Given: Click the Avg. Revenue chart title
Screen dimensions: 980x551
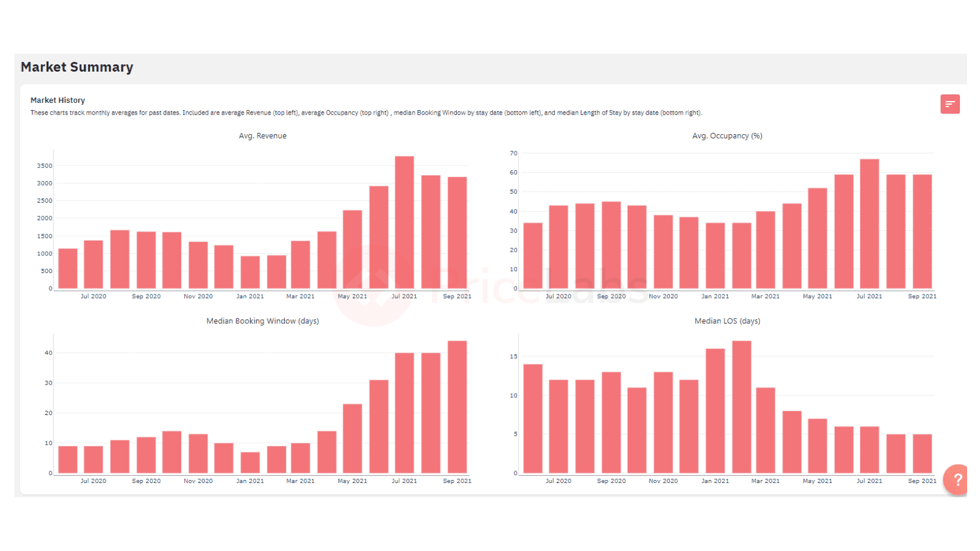Looking at the screenshot, I should (x=263, y=136).
